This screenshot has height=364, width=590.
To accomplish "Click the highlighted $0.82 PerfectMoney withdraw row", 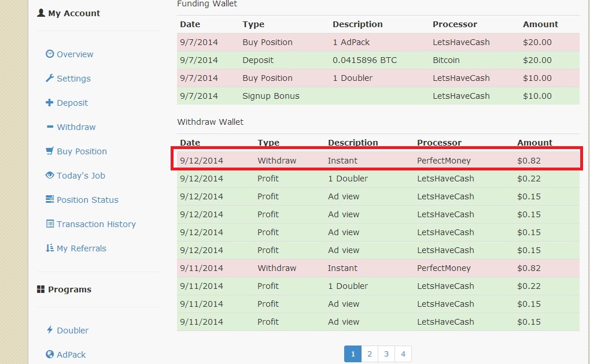I will coord(377,161).
